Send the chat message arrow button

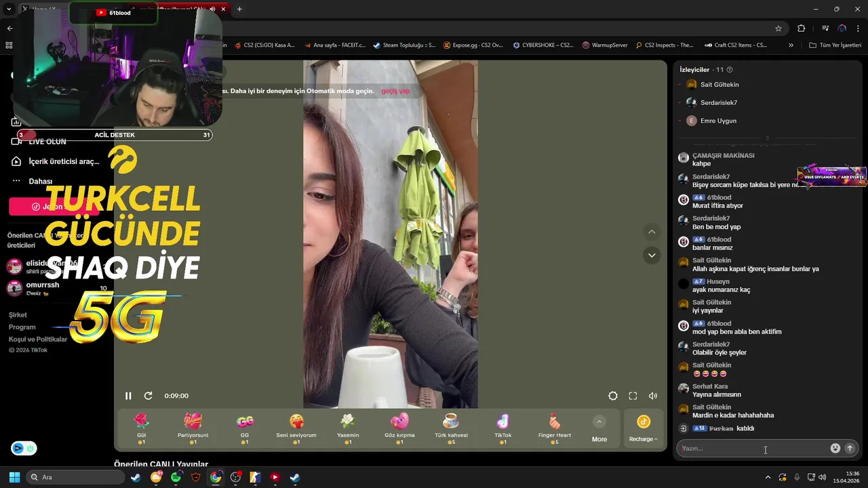pos(850,448)
